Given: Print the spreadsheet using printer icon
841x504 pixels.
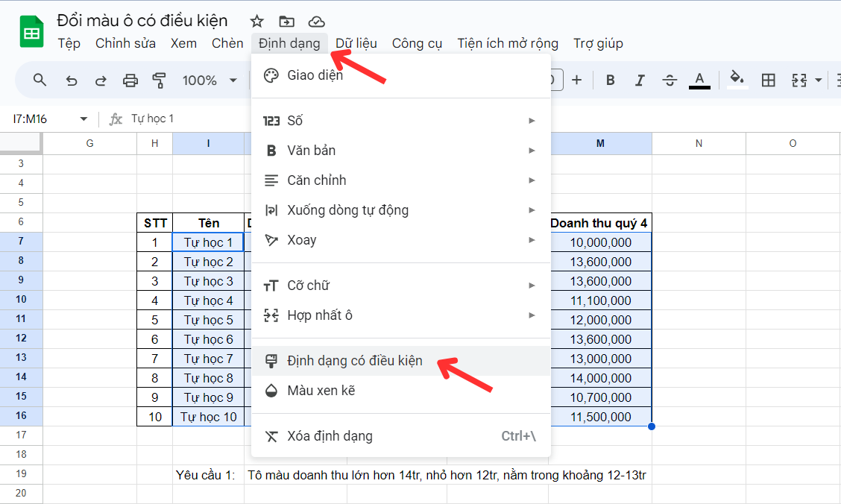Looking at the screenshot, I should (130, 81).
